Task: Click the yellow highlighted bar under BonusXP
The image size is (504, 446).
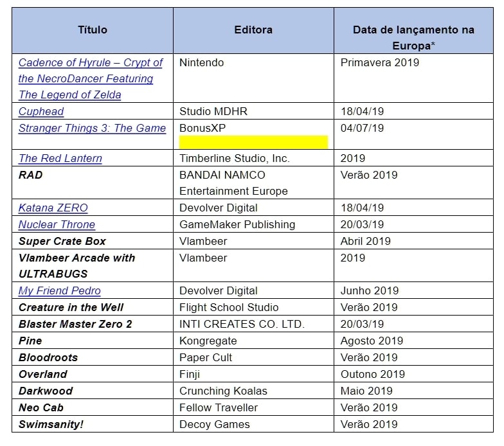Action: [x=253, y=142]
